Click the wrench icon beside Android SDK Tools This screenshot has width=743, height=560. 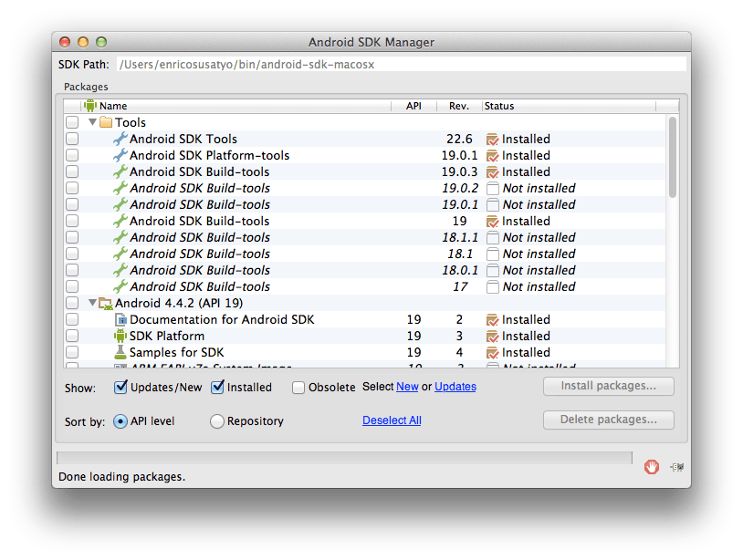pos(120,139)
